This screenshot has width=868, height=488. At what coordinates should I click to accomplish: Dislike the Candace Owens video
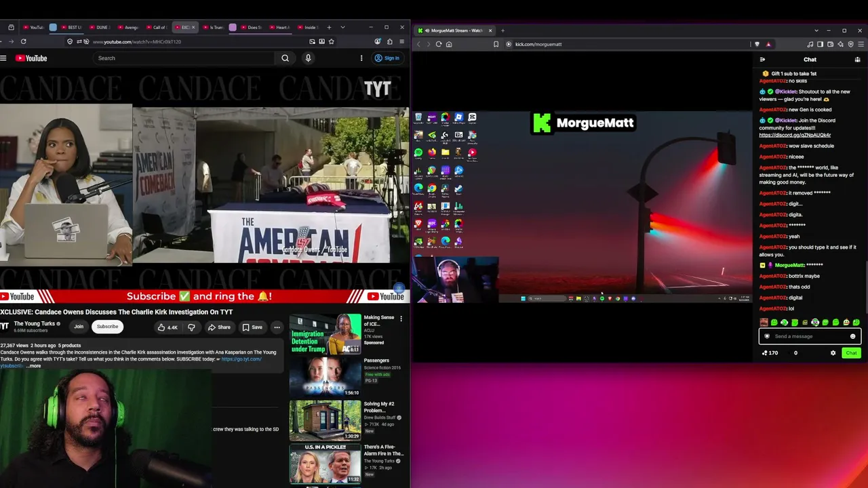pos(191,327)
